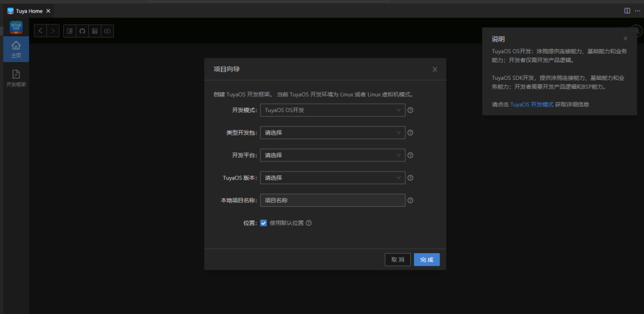644x314 pixels.
Task: Click help icon next to 类型开发包
Action: click(x=410, y=133)
